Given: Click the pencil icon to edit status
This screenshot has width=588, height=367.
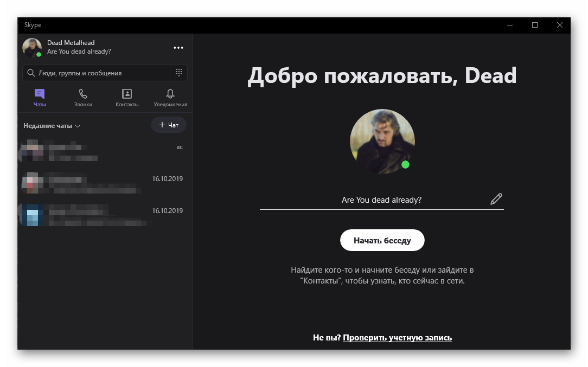Looking at the screenshot, I should click(x=496, y=199).
